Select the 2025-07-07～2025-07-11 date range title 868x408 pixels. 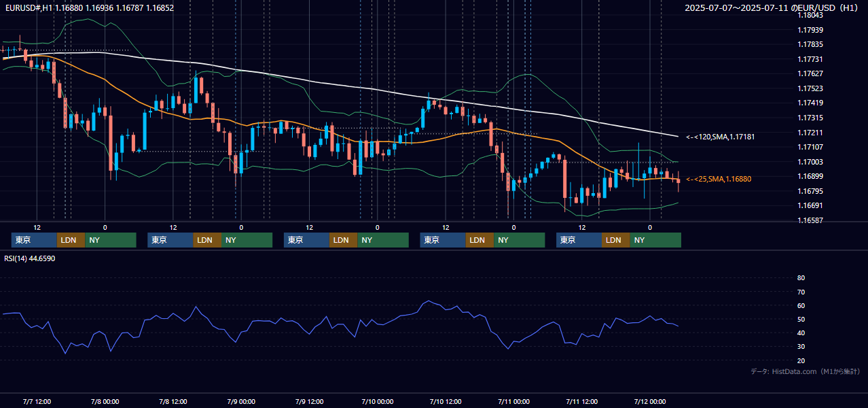point(772,8)
